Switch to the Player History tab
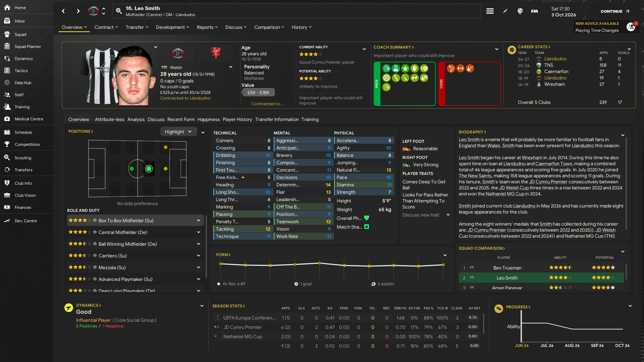Viewport: 644px width, 362px height. click(x=237, y=119)
